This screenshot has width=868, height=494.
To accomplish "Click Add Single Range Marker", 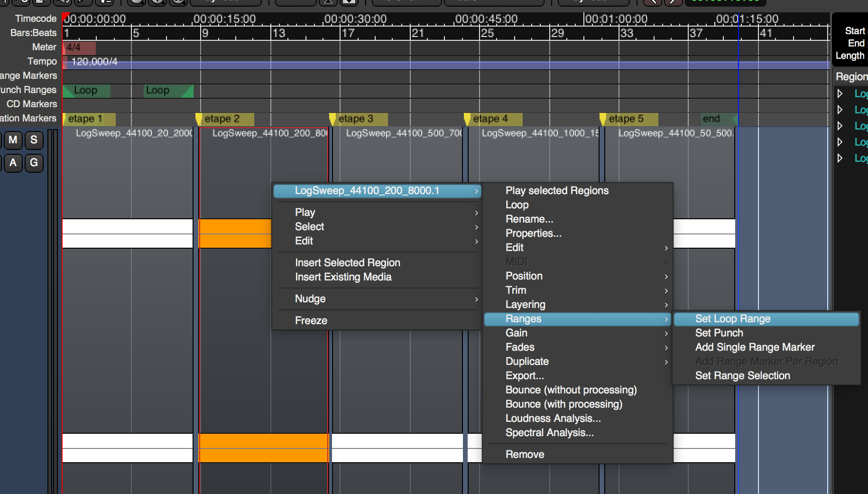I will point(754,347).
